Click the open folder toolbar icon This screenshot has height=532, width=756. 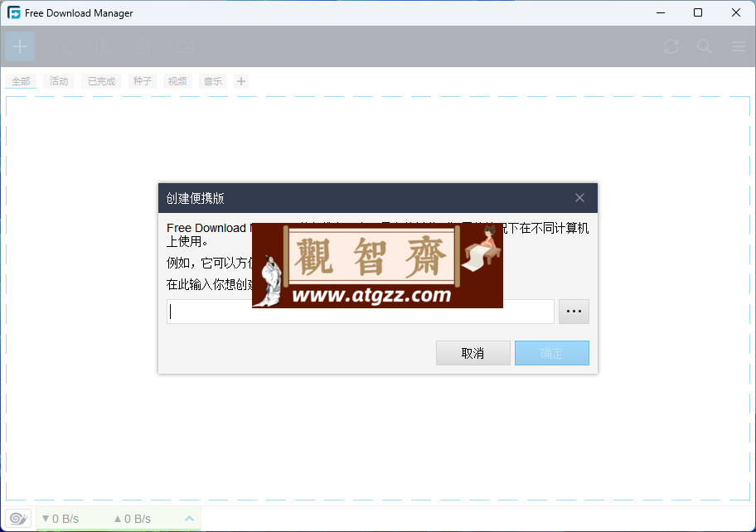click(x=185, y=46)
